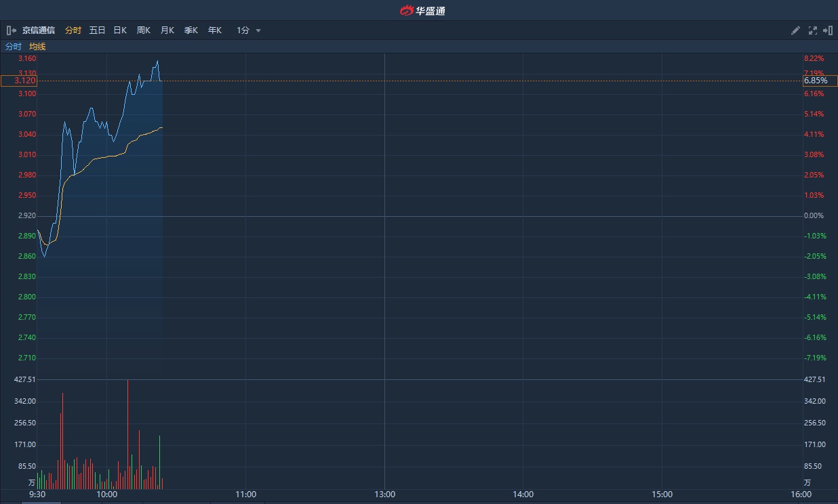
Task: Click the 13:00 time axis label
Action: [384, 495]
